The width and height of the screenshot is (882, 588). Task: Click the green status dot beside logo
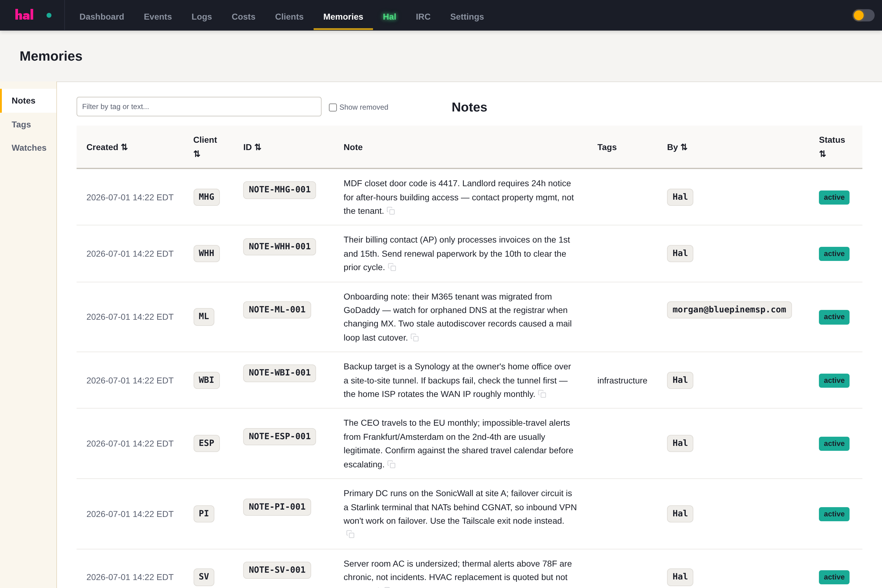[49, 15]
